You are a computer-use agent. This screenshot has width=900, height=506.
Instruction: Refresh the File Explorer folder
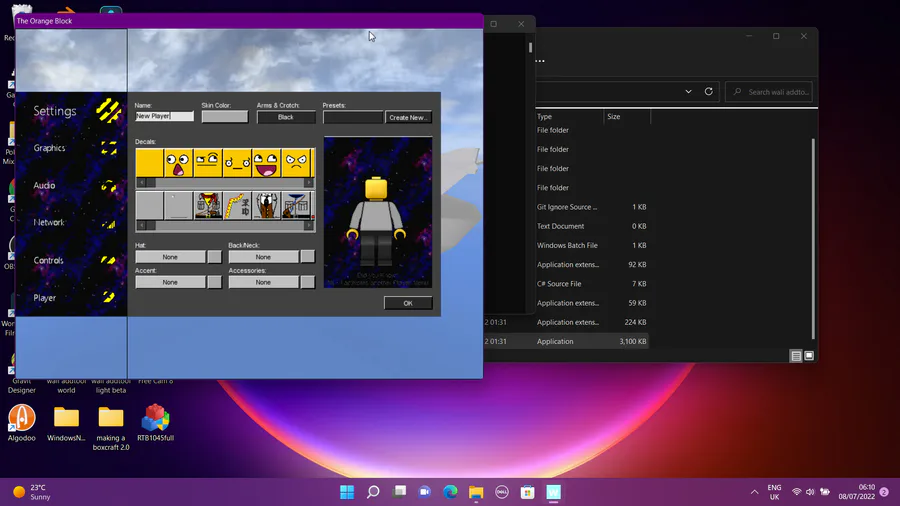709,91
